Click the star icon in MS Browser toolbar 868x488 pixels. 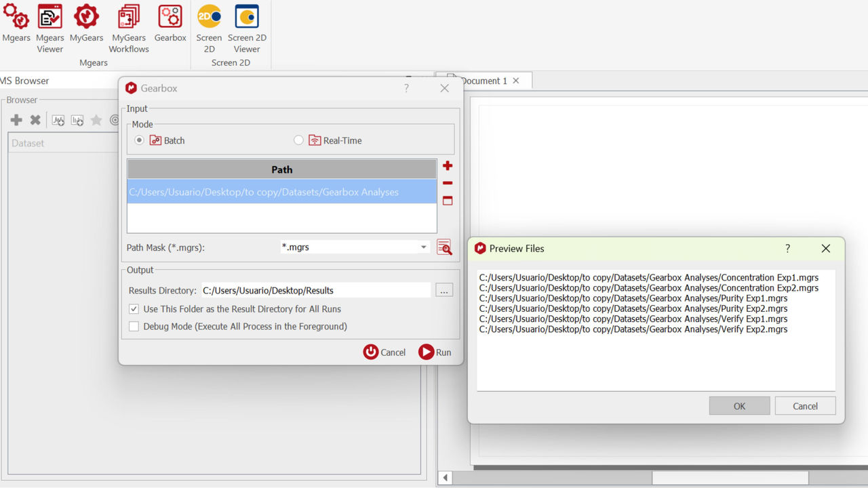pyautogui.click(x=96, y=120)
